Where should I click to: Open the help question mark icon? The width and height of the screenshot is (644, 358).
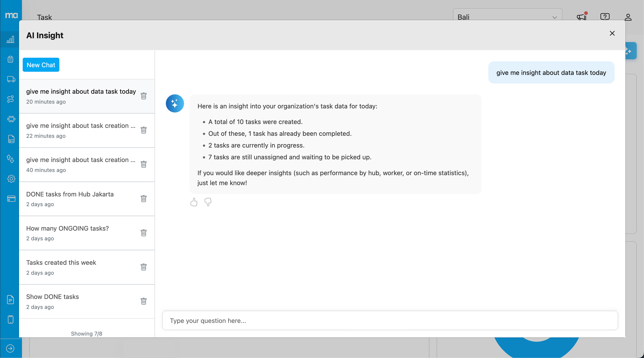[605, 17]
